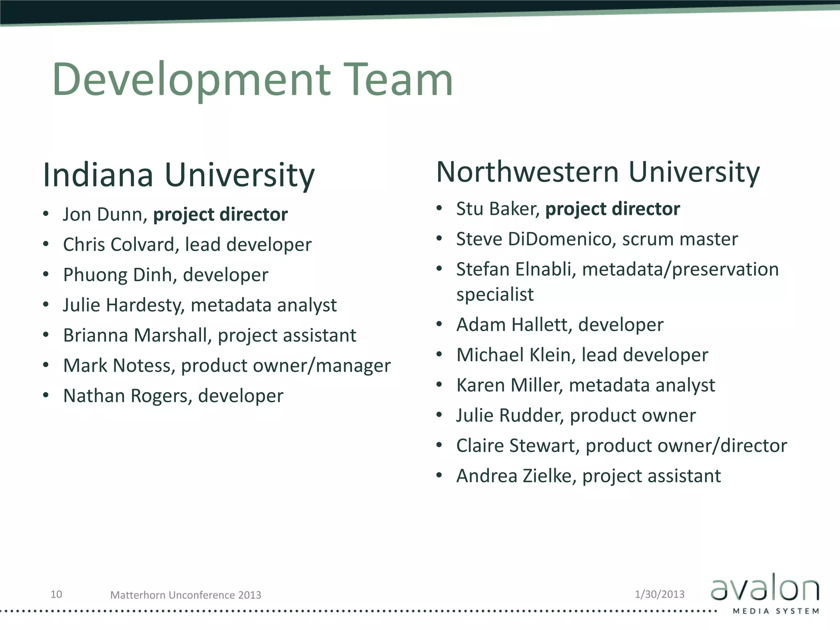The height and width of the screenshot is (630, 840).
Task: Select 'Julie Hardesty, metadata analyst' line
Action: 200,306
